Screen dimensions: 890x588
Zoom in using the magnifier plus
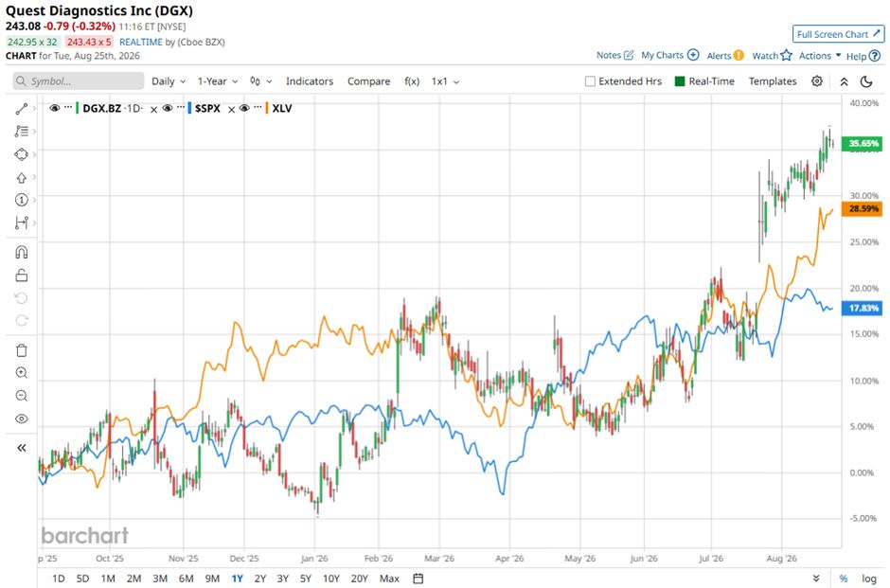click(x=22, y=373)
